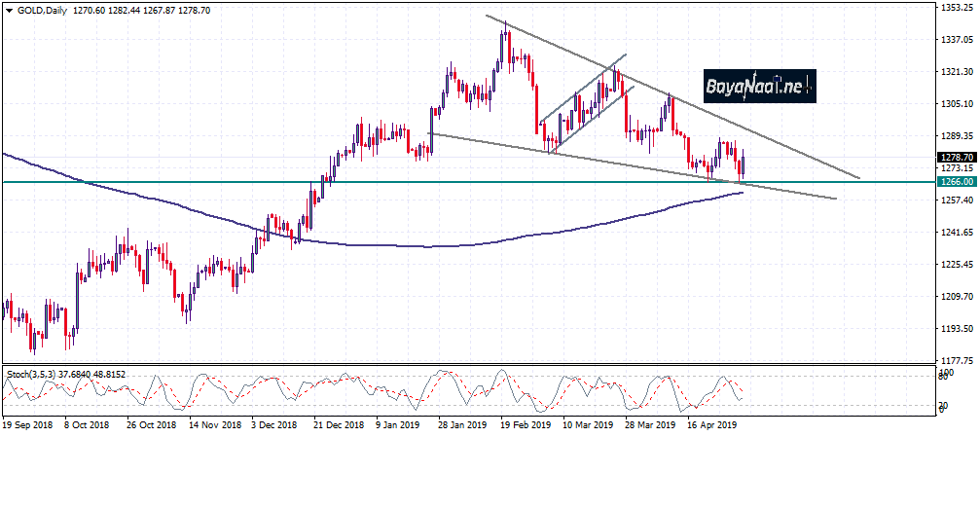Click the 19 Sep 2018 date label
980x510 pixels.
pyautogui.click(x=28, y=424)
